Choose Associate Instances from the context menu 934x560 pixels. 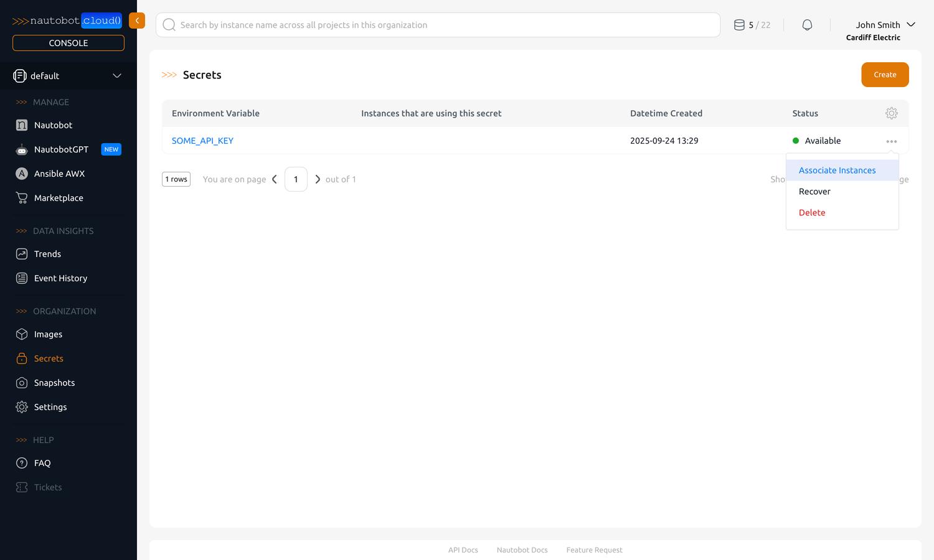[x=837, y=170]
